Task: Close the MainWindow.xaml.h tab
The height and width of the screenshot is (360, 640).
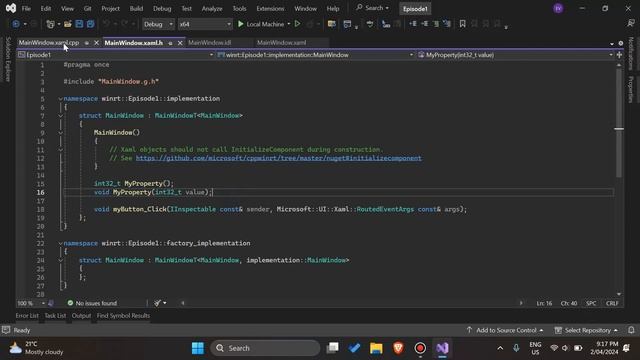Action: 180,43
